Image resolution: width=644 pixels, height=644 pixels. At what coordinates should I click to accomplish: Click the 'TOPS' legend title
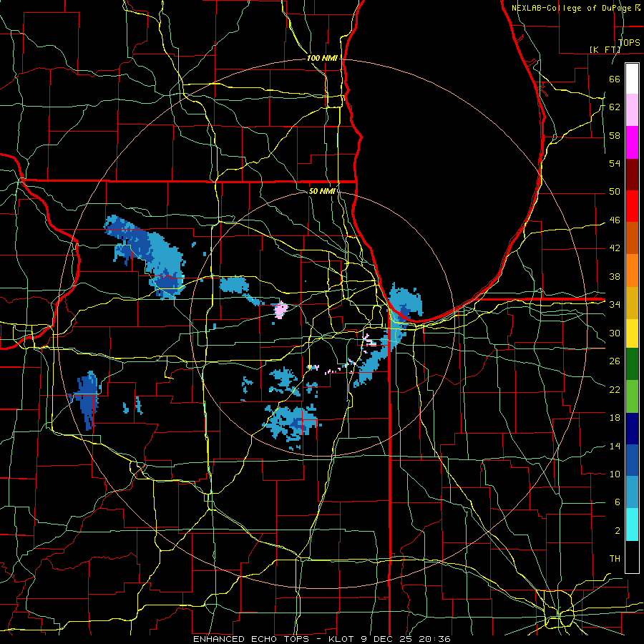(x=629, y=43)
